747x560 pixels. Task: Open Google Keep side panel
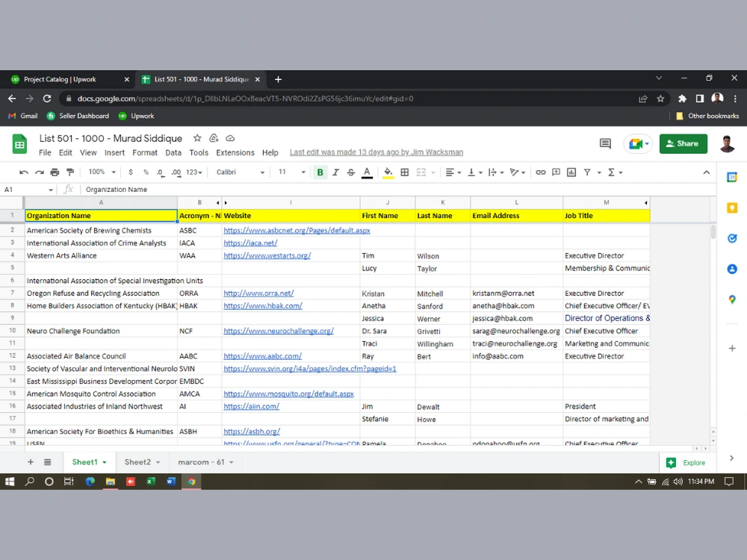click(x=732, y=208)
